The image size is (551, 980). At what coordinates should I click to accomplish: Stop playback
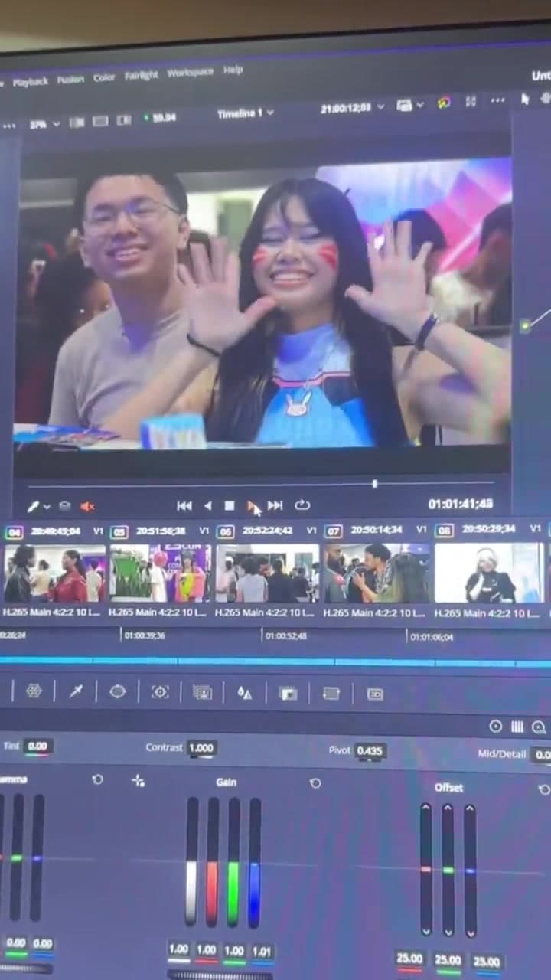coord(230,506)
